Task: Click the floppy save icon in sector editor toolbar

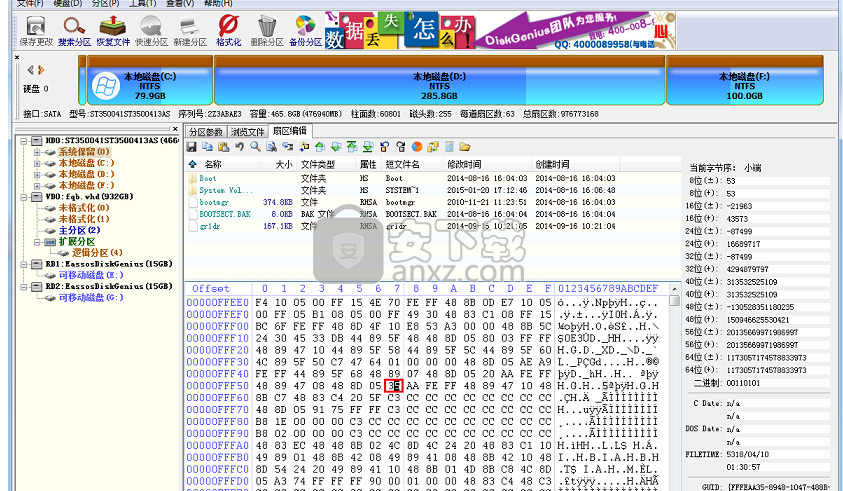Action: [191, 147]
